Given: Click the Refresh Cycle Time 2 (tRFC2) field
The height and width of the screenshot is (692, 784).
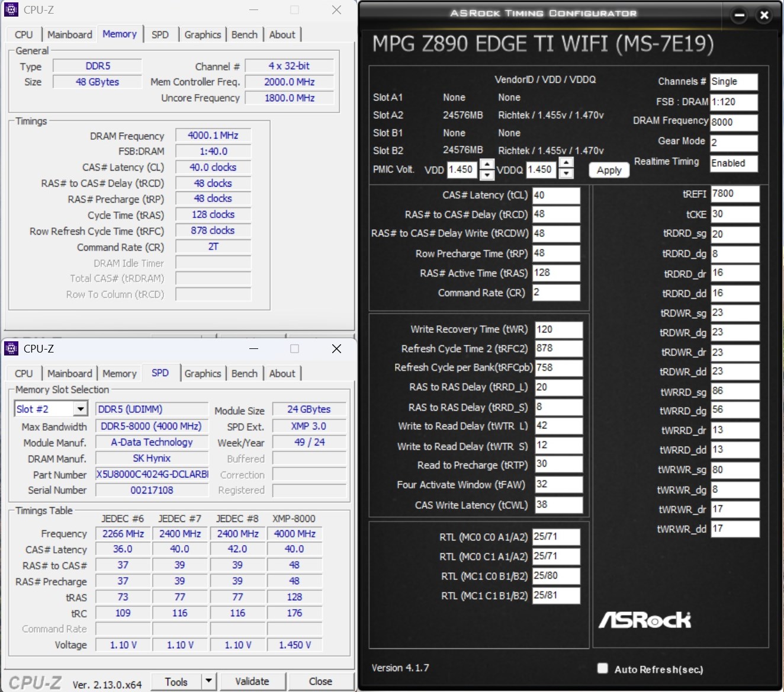Looking at the screenshot, I should pyautogui.click(x=559, y=348).
